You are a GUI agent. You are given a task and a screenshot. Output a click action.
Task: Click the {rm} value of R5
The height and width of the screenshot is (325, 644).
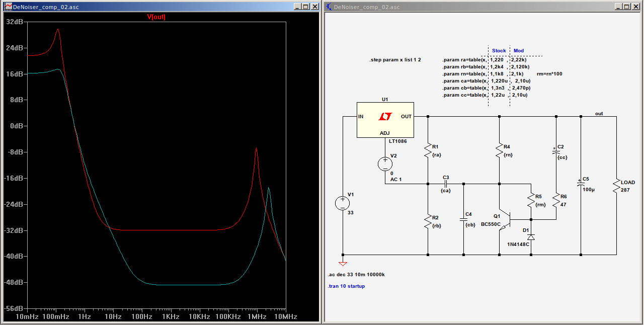(x=540, y=205)
